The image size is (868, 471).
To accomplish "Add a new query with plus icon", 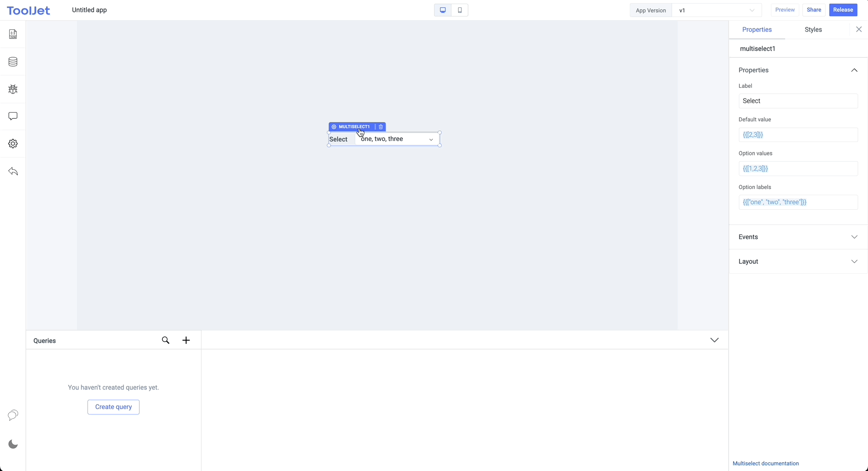I will coord(186,340).
